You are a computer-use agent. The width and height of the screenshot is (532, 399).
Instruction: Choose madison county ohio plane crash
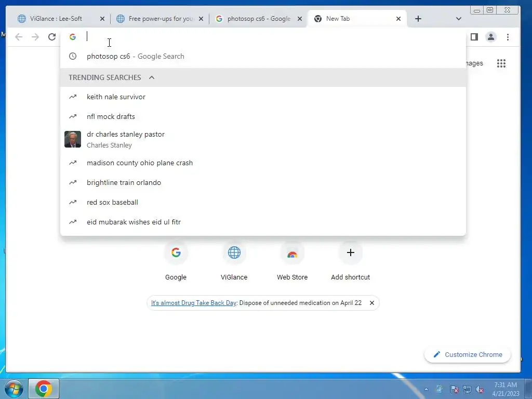tap(263, 163)
